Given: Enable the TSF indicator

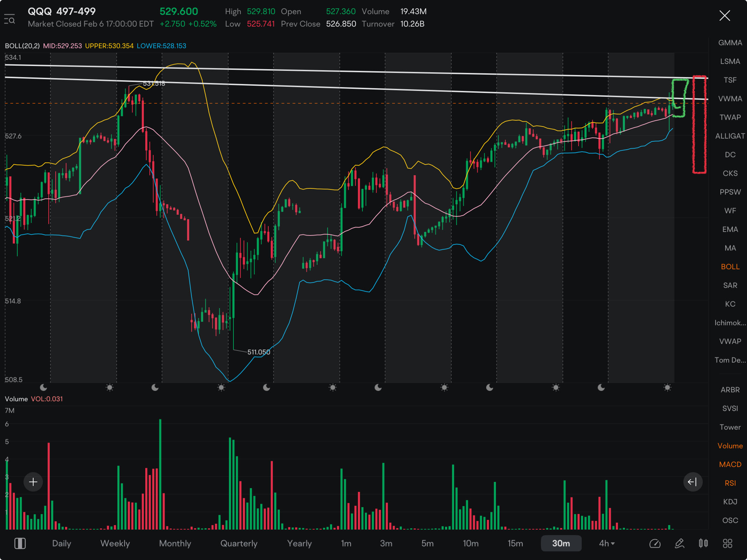Looking at the screenshot, I should (730, 80).
